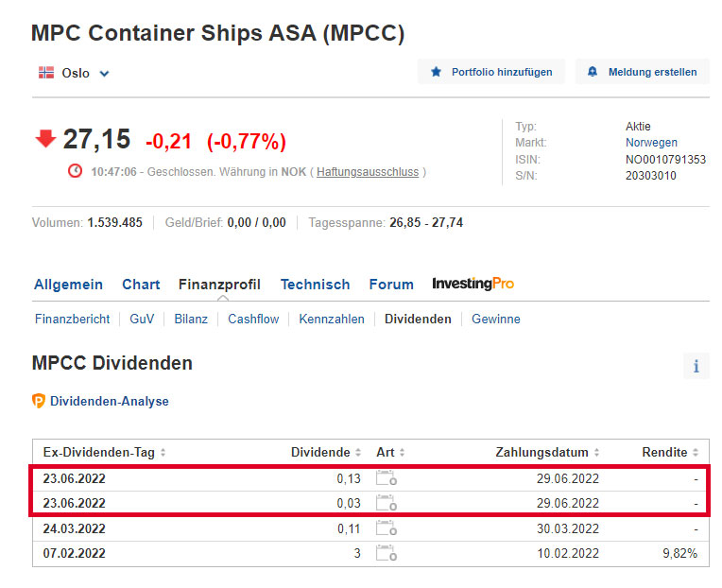This screenshot has height=588, width=722.
Task: Click the dividend type icon for 07.02.2022
Action: pyautogui.click(x=386, y=553)
